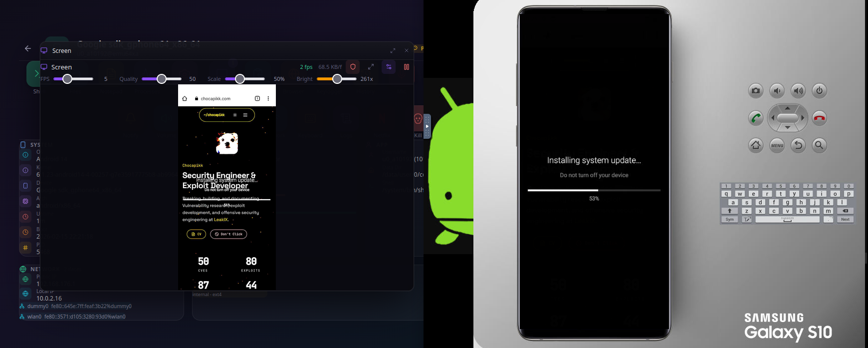Click the fullscreen arrows beside the shield icon
The height and width of the screenshot is (348, 868).
[371, 67]
